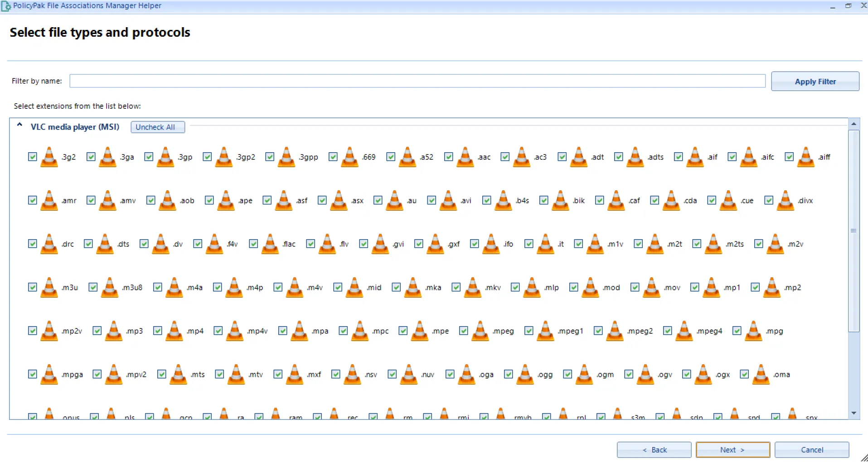868x462 pixels.
Task: Click the scrollbar down arrow
Action: 854,413
